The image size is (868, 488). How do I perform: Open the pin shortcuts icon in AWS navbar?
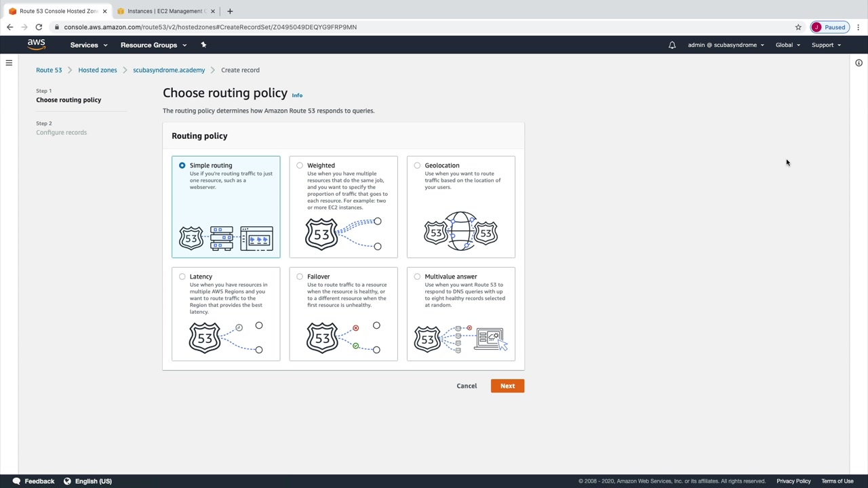[x=203, y=45]
